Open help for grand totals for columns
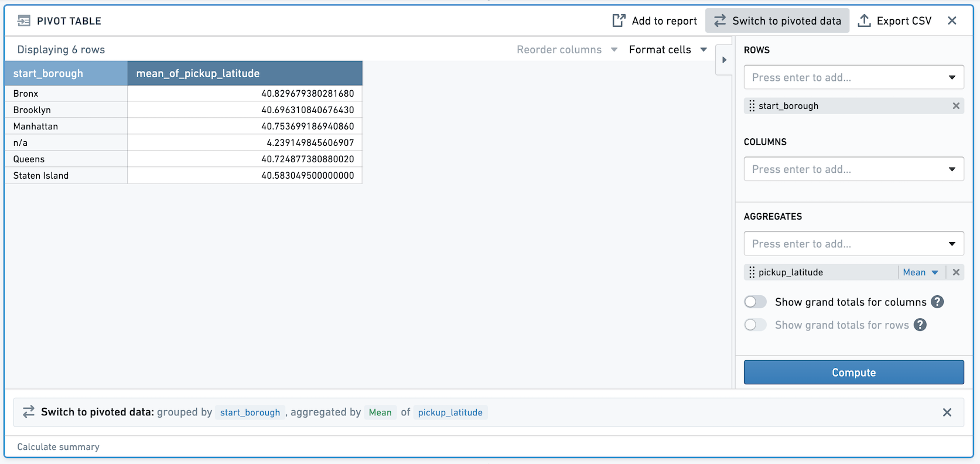The width and height of the screenshot is (980, 464). point(937,302)
